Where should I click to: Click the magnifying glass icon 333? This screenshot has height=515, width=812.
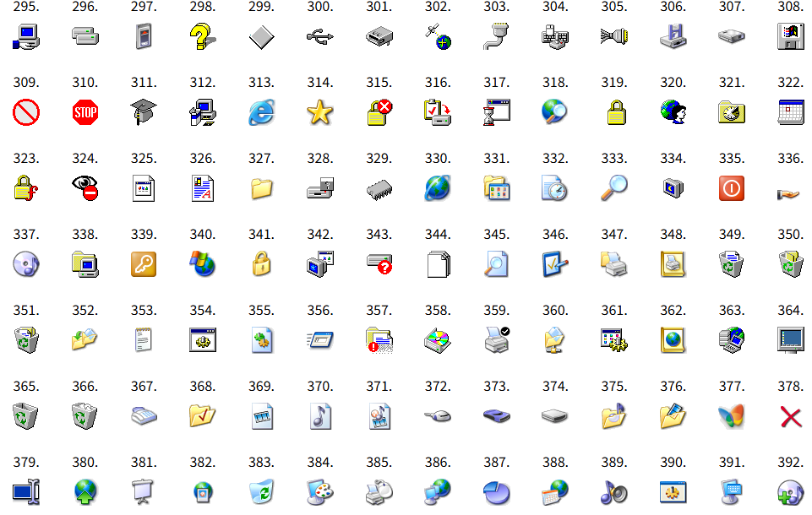614,188
